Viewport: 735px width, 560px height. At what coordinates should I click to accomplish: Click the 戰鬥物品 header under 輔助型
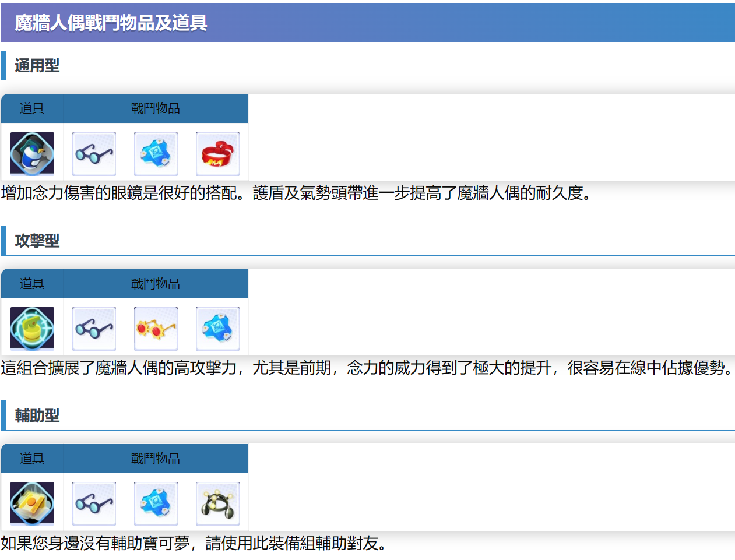(x=155, y=459)
